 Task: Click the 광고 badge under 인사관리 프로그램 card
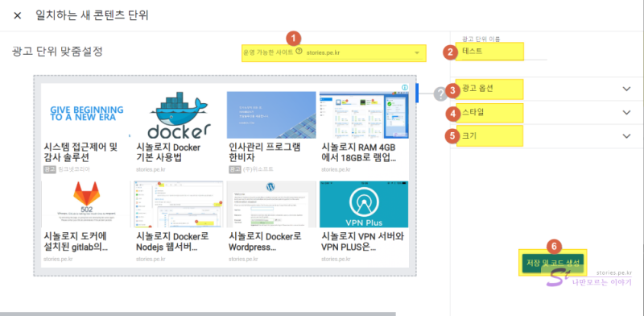(x=235, y=169)
